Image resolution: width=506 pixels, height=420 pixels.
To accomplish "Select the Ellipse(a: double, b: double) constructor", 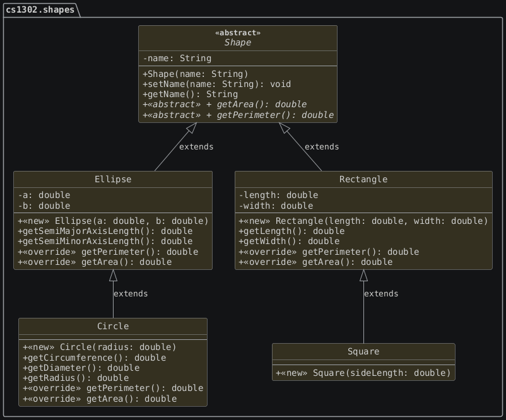I will coord(114,221).
